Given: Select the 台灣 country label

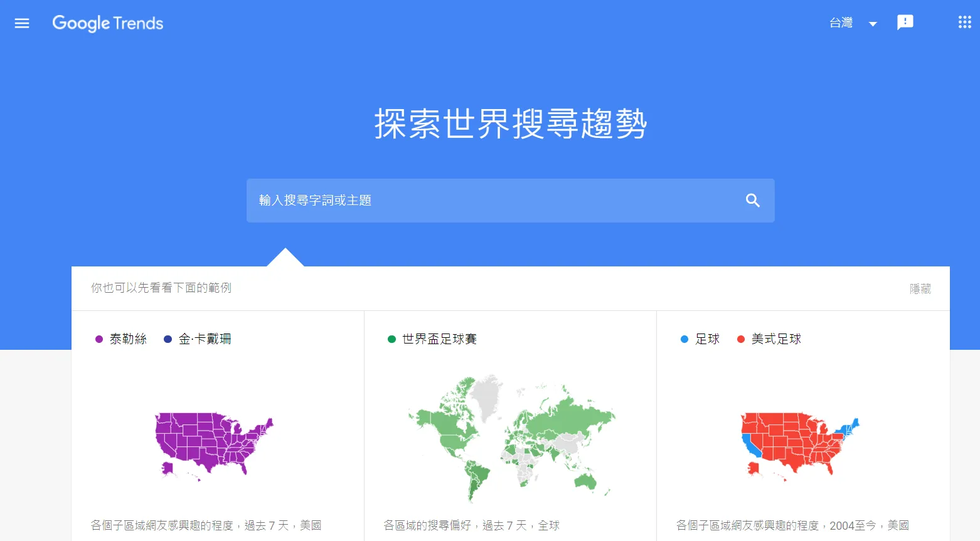Looking at the screenshot, I should click(x=841, y=23).
